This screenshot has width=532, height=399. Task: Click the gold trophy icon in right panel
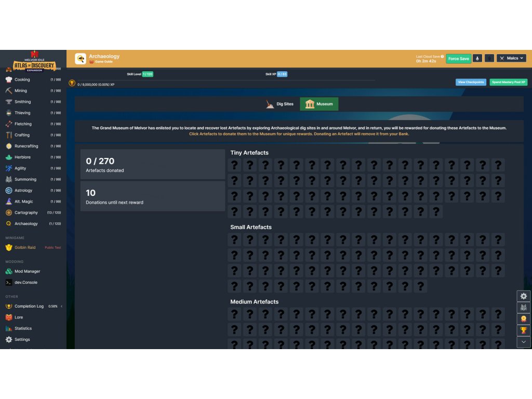[523, 330]
